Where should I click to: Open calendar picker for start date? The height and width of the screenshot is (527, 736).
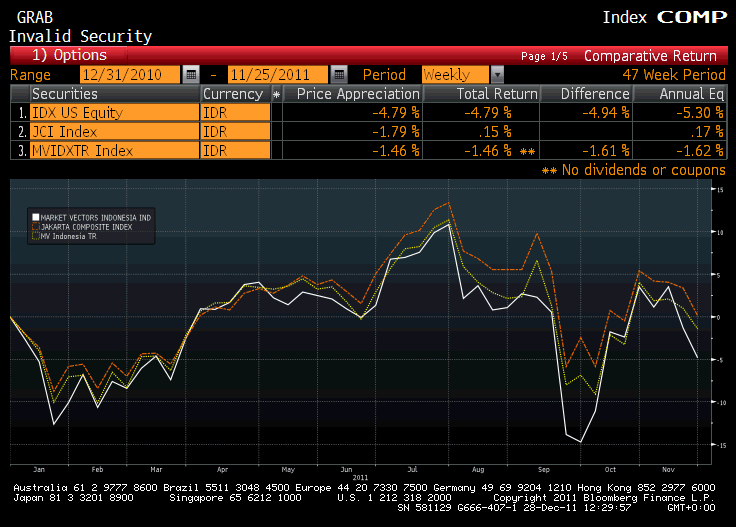[x=192, y=74]
